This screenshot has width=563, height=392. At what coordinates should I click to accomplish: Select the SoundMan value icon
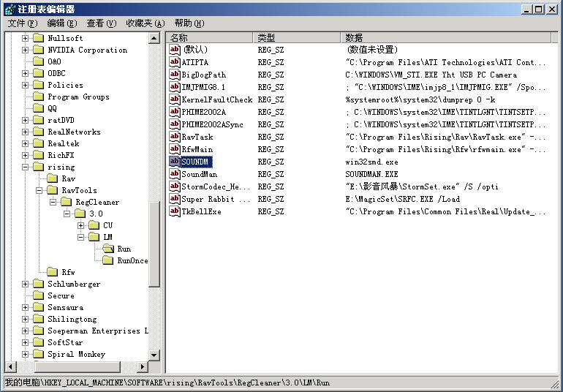(175, 174)
